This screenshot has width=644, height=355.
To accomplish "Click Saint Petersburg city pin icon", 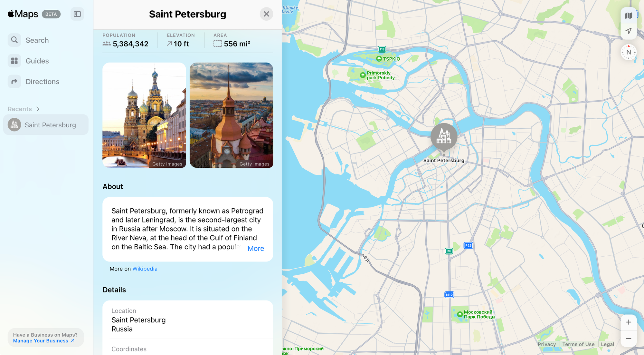I will click(444, 136).
